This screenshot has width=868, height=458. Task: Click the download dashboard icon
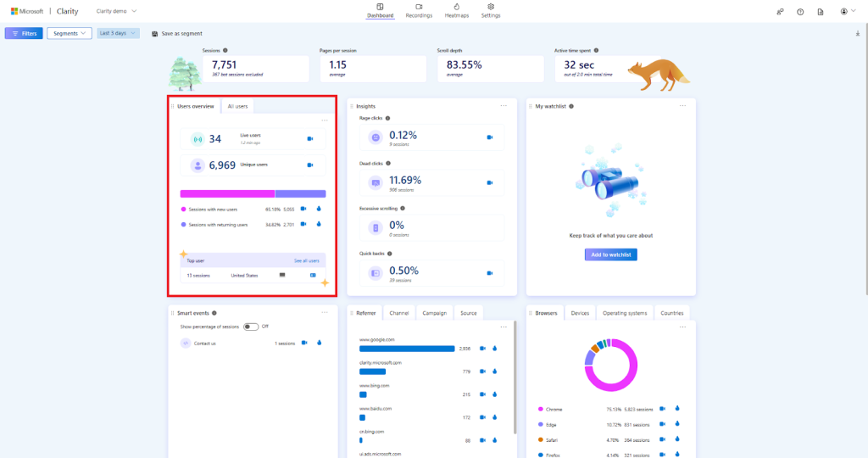click(858, 34)
